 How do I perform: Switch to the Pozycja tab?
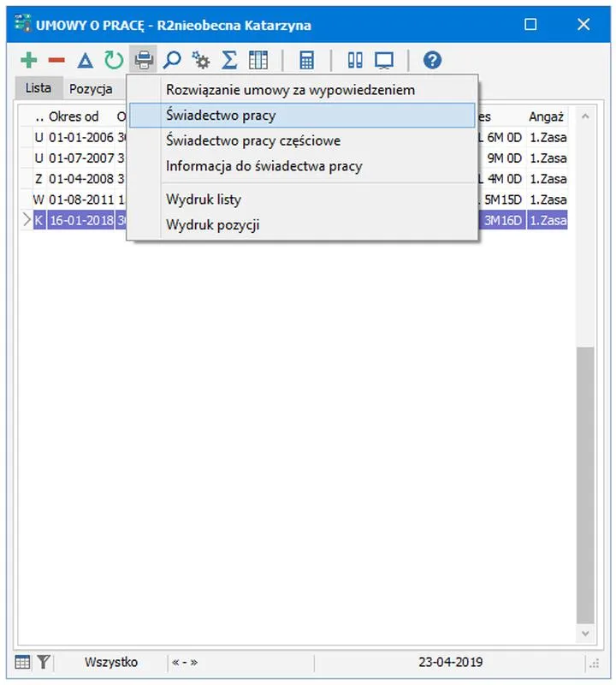click(x=91, y=88)
